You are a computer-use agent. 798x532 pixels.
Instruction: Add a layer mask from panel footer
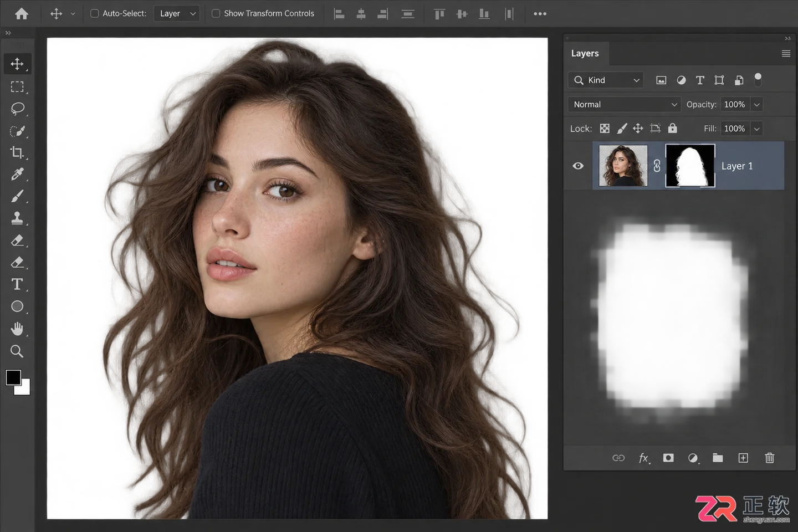pos(668,458)
